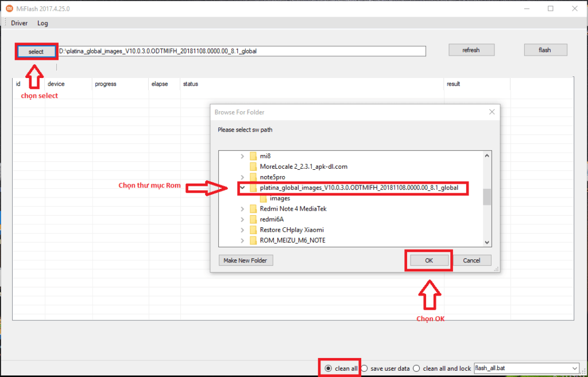Click the folder tree scroll up arrow
The image size is (588, 377).
click(487, 156)
